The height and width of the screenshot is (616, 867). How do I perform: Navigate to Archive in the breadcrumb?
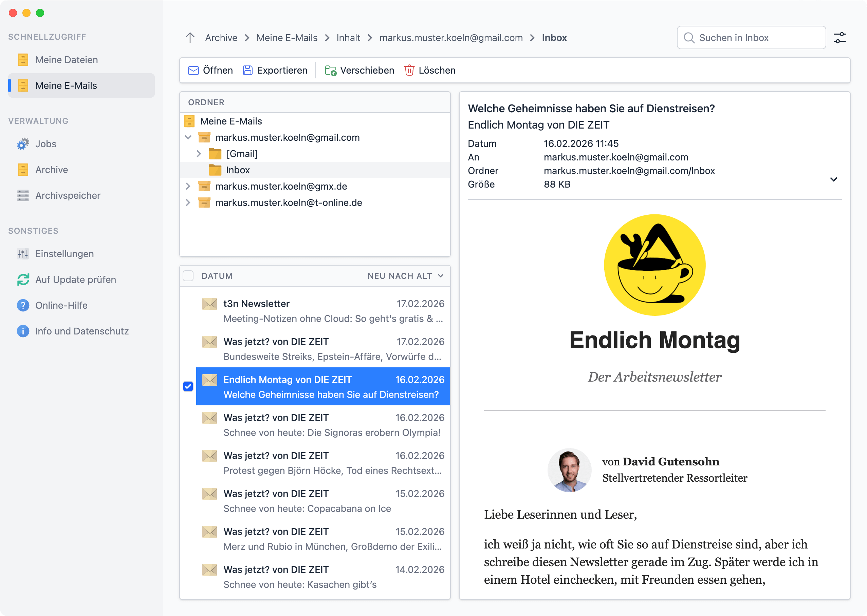click(221, 38)
